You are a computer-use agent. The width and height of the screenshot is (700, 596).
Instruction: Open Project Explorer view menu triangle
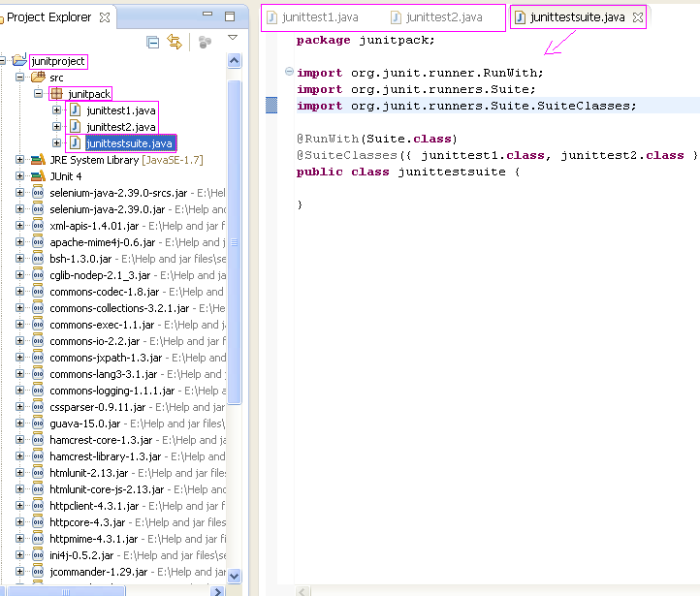[233, 38]
